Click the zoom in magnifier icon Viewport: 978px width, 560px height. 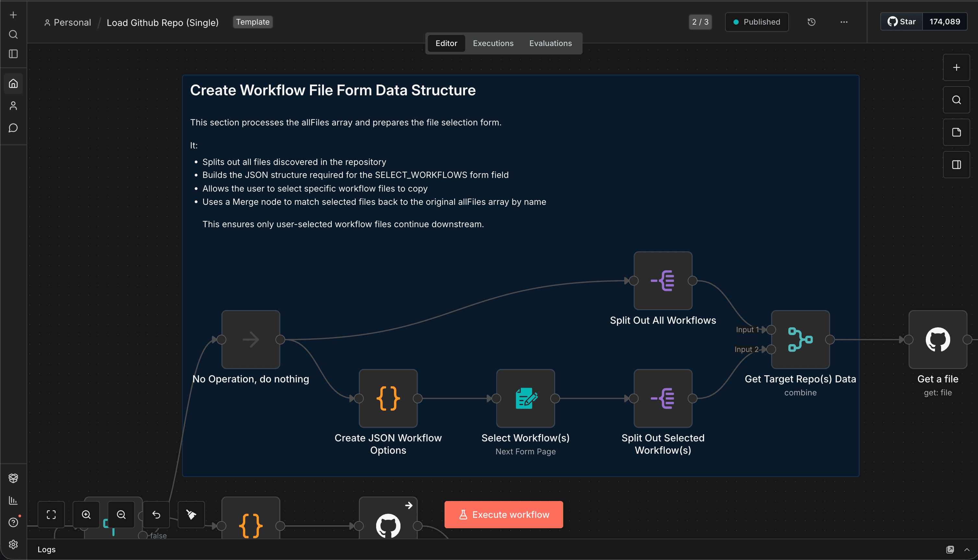pyautogui.click(x=86, y=515)
